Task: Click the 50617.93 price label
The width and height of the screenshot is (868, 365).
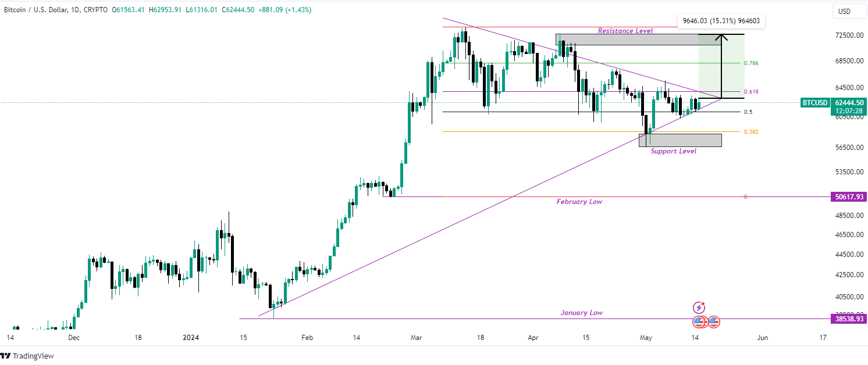Action: coord(849,197)
